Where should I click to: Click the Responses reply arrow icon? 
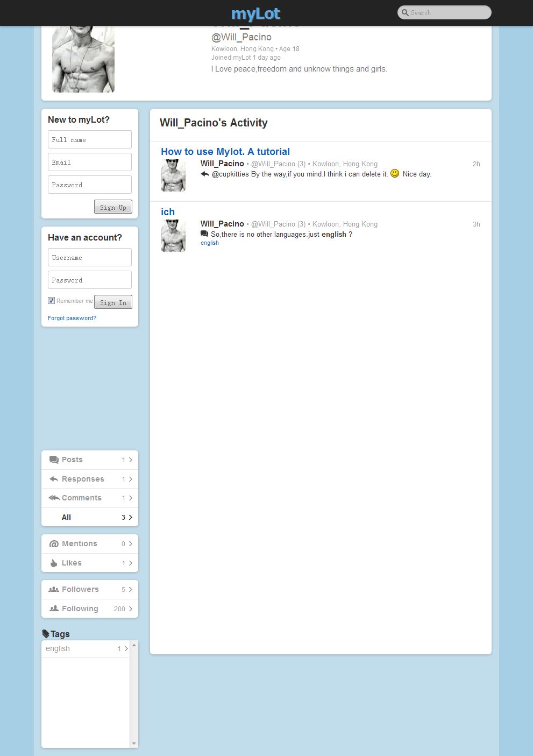click(x=54, y=479)
